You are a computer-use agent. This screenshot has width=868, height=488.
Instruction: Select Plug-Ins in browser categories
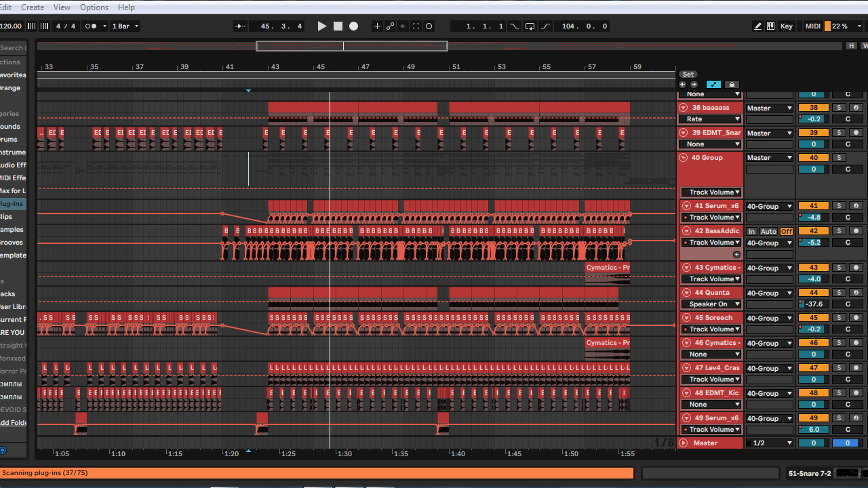pos(12,204)
